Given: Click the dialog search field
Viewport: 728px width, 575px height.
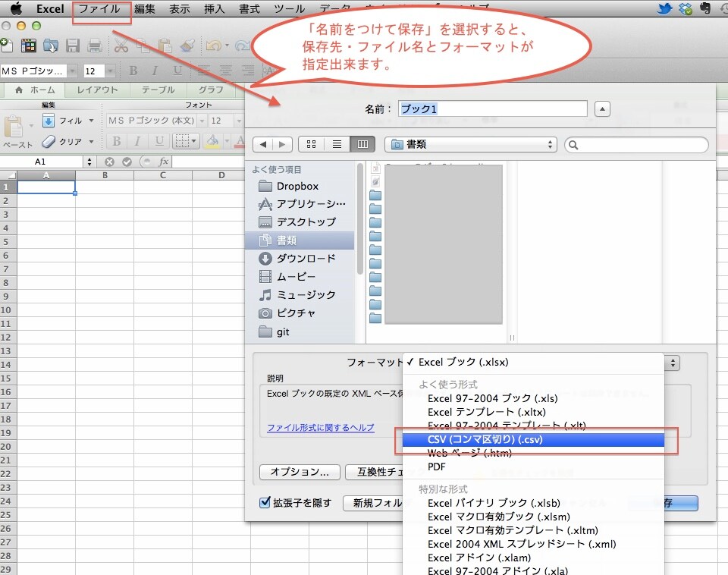Looking at the screenshot, I should coord(636,145).
